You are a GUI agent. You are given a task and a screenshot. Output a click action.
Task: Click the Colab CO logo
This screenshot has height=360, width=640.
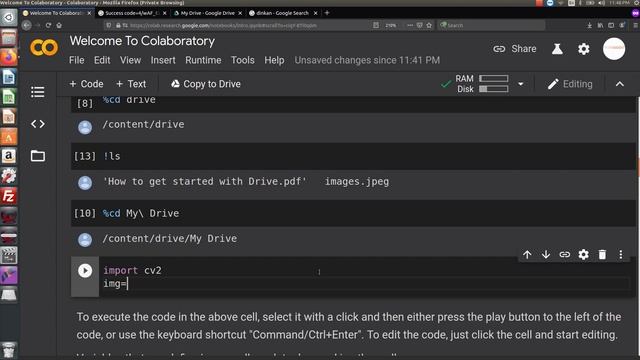point(44,48)
